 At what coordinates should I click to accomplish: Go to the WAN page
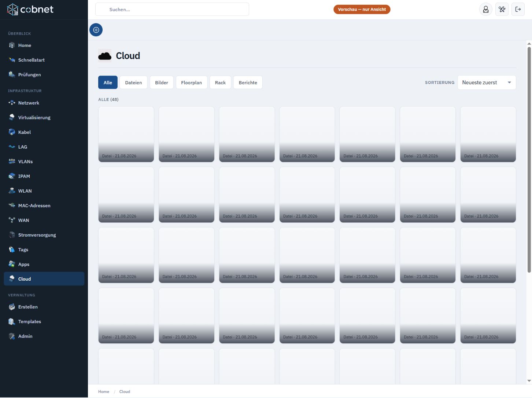point(44,220)
